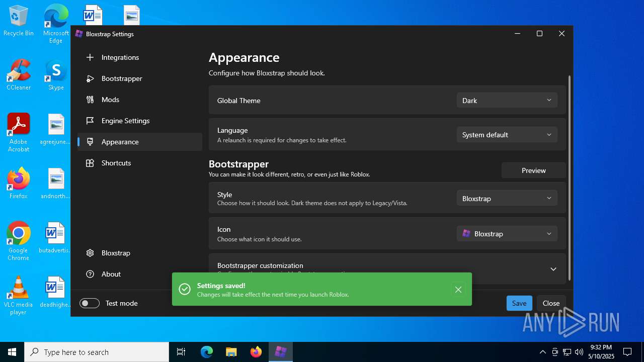Image resolution: width=644 pixels, height=362 pixels.
Task: Open Edge from the taskbar
Action: coord(207,352)
